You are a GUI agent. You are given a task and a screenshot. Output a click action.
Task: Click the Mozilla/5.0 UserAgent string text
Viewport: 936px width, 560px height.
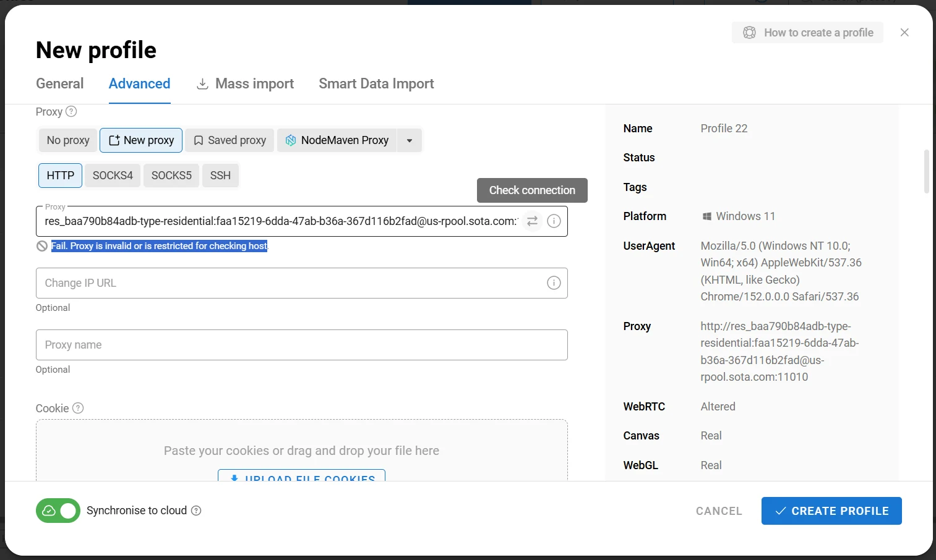(781, 271)
